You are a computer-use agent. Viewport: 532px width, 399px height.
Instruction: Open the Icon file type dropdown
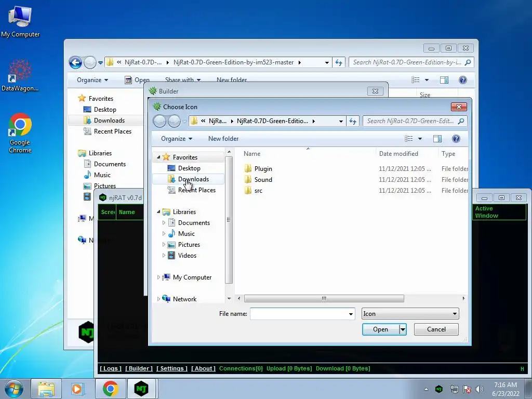click(410, 314)
